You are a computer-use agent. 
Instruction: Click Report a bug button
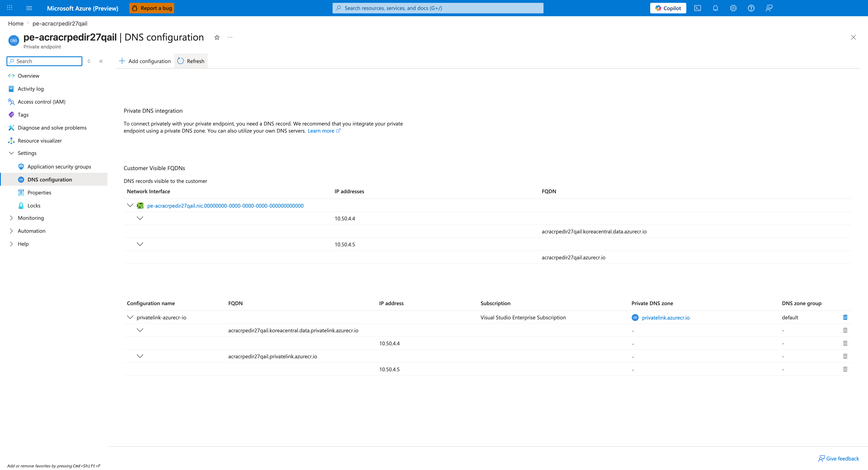pyautogui.click(x=152, y=8)
